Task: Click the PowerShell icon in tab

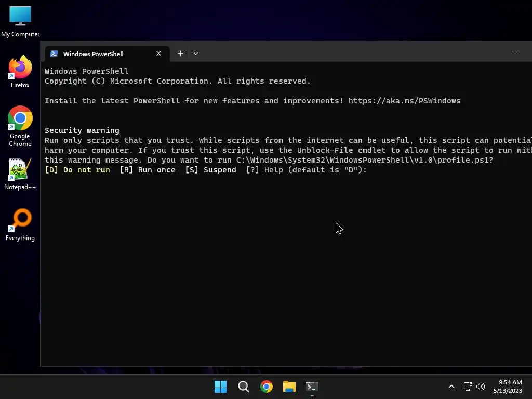Action: [54, 54]
